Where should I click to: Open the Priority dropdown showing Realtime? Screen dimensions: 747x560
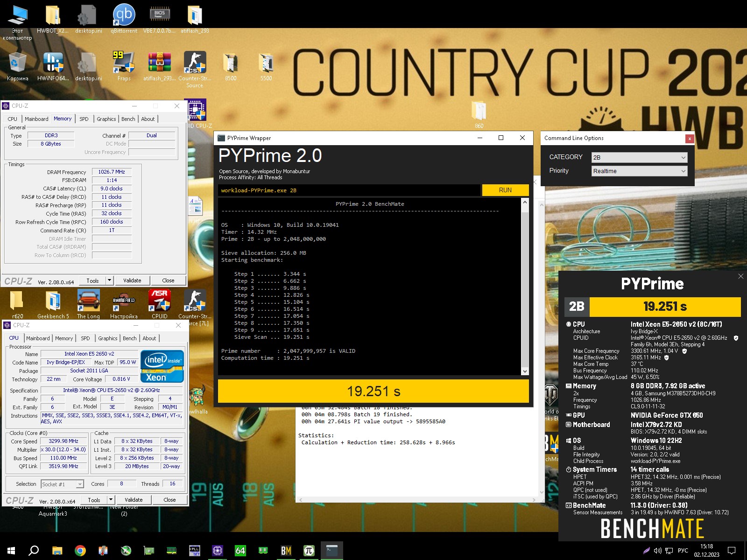point(639,171)
